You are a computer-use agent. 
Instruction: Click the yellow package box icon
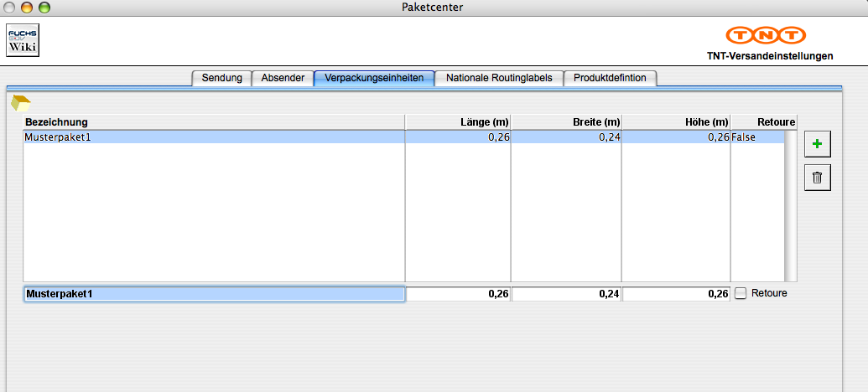tap(21, 103)
